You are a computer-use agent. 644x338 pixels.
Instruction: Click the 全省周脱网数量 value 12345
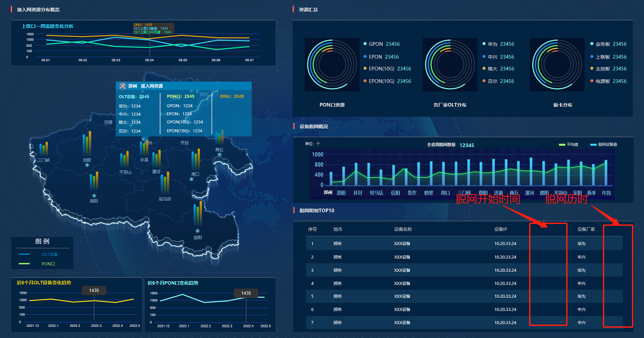467,145
